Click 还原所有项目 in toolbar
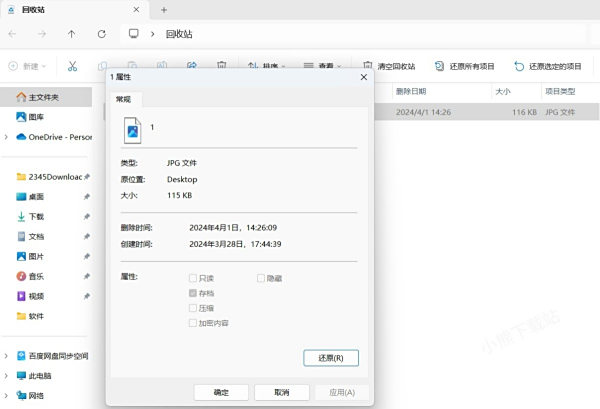600x409 pixels. click(465, 66)
